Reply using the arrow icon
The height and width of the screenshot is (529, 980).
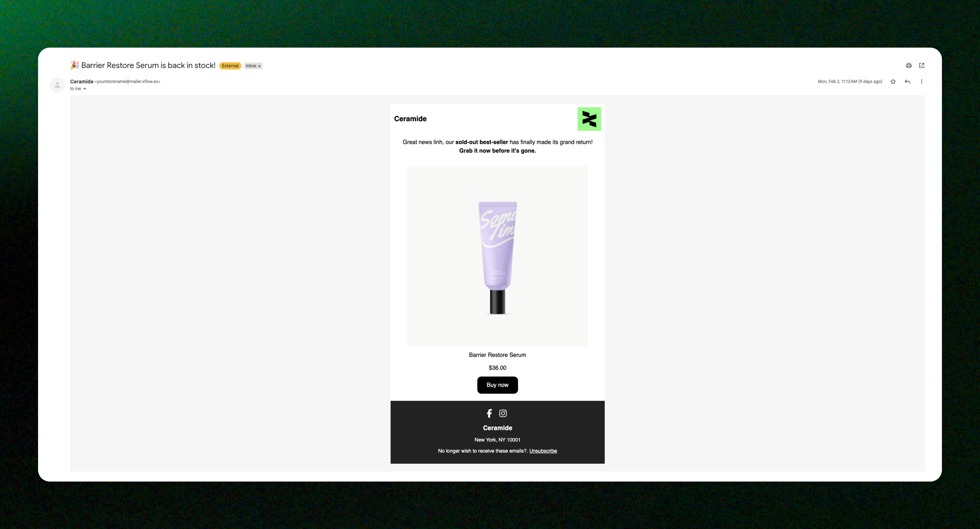pyautogui.click(x=907, y=82)
